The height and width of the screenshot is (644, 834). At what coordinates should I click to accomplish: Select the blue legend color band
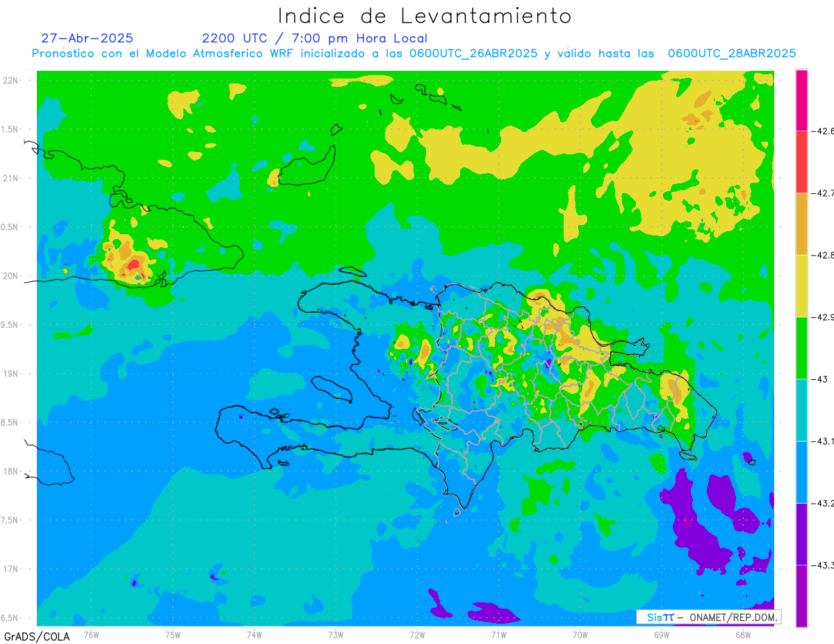coord(801,472)
